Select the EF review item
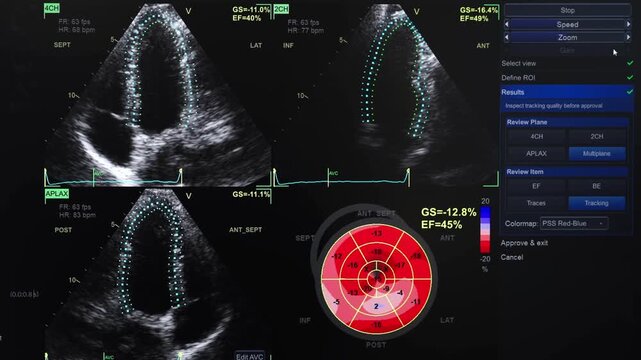641x360 pixels. coord(537,186)
